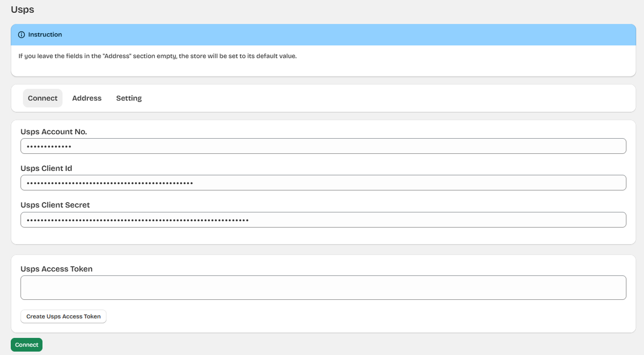Click the green Connect button
Viewport: 644px width, 355px height.
click(x=26, y=345)
